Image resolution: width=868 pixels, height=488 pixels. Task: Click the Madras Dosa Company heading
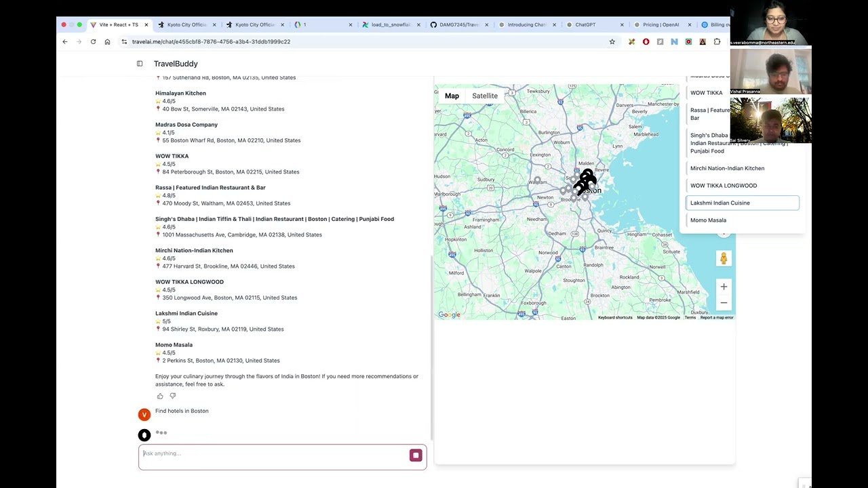click(186, 125)
